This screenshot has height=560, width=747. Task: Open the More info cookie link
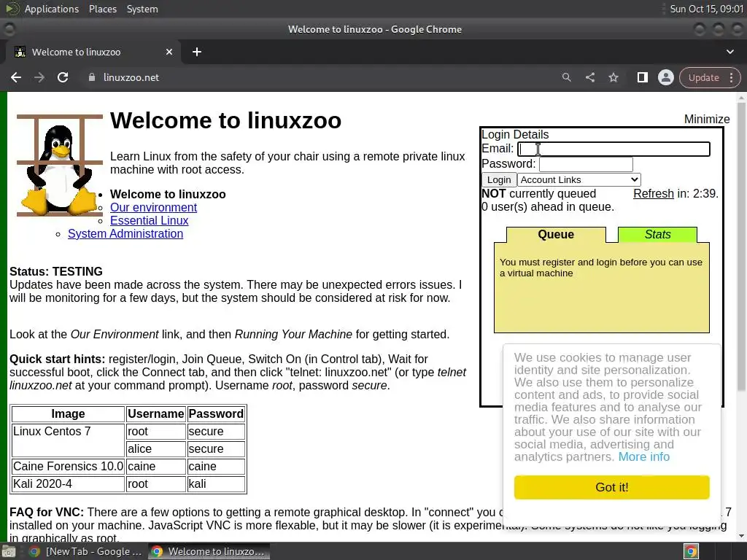[x=644, y=457]
